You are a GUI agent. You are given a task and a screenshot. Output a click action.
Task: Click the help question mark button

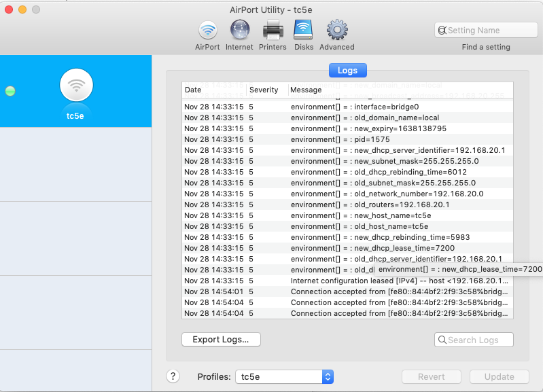(x=173, y=376)
